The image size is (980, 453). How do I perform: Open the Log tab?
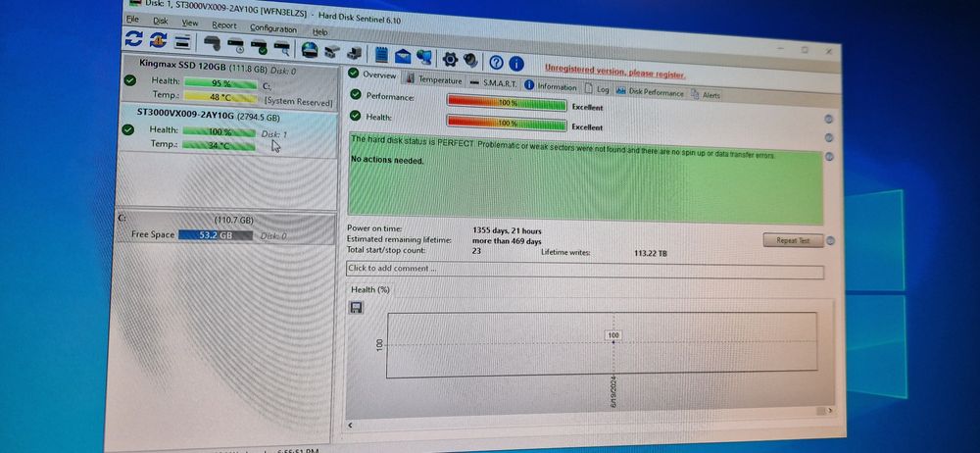(x=597, y=89)
